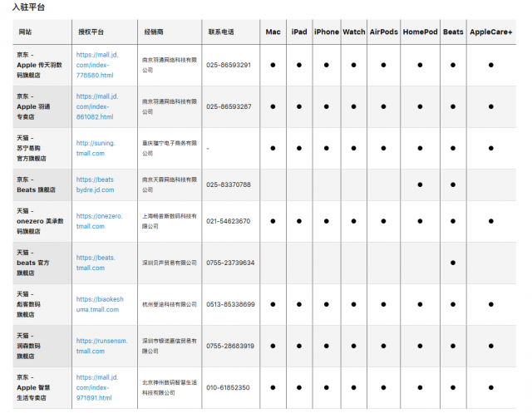Click the AppleCare+ column header
This screenshot has width=532, height=413.
point(491,32)
